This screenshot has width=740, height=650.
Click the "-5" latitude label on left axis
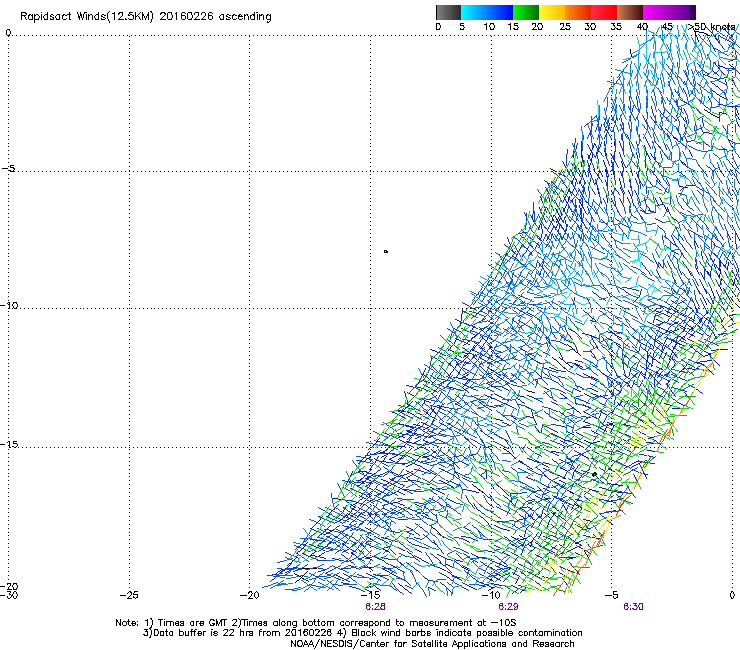click(8, 169)
